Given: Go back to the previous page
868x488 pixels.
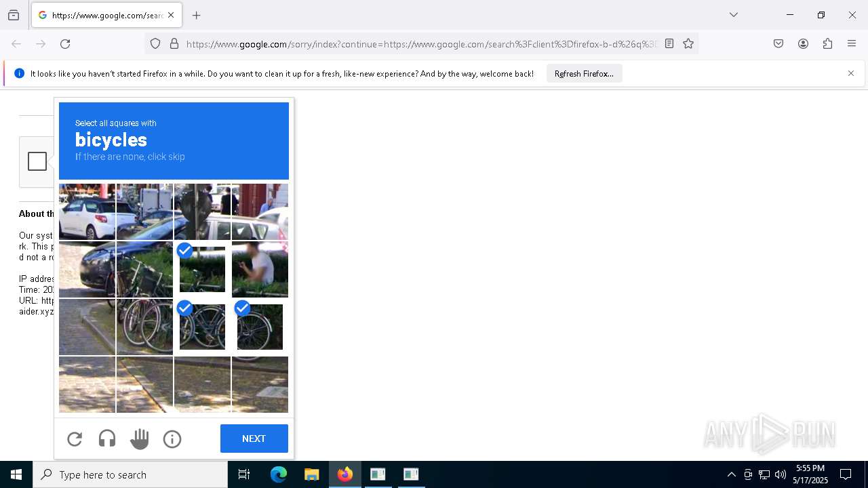Looking at the screenshot, I should click(x=16, y=43).
